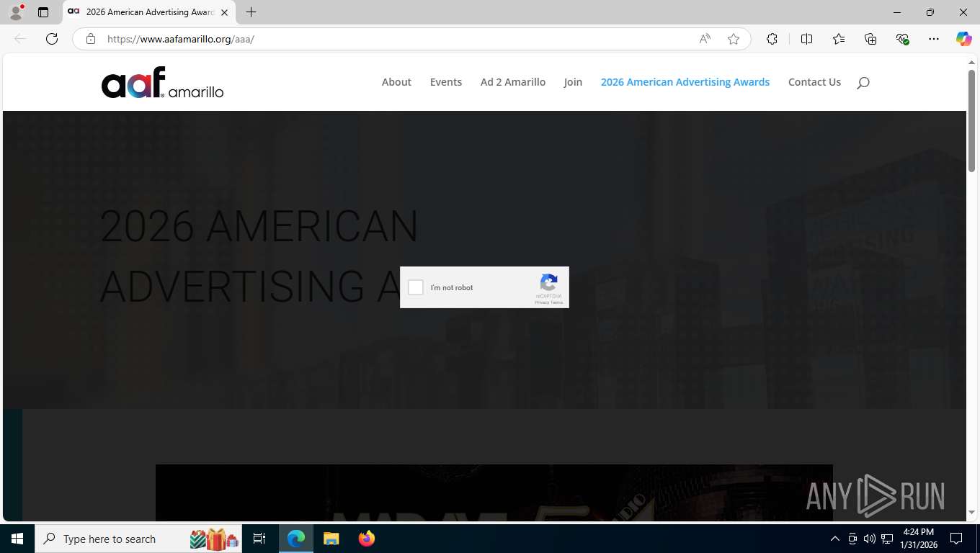
Task: Click scrollbar down arrow
Action: pos(971,513)
